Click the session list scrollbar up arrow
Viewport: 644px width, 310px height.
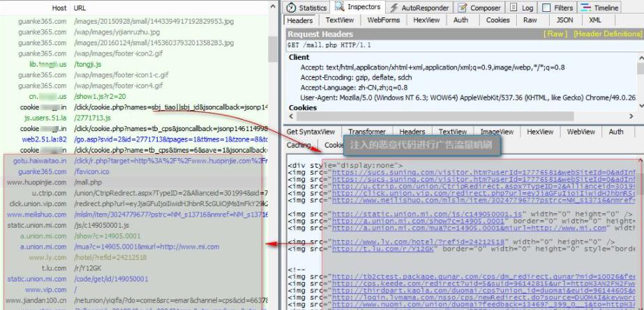(x=273, y=6)
